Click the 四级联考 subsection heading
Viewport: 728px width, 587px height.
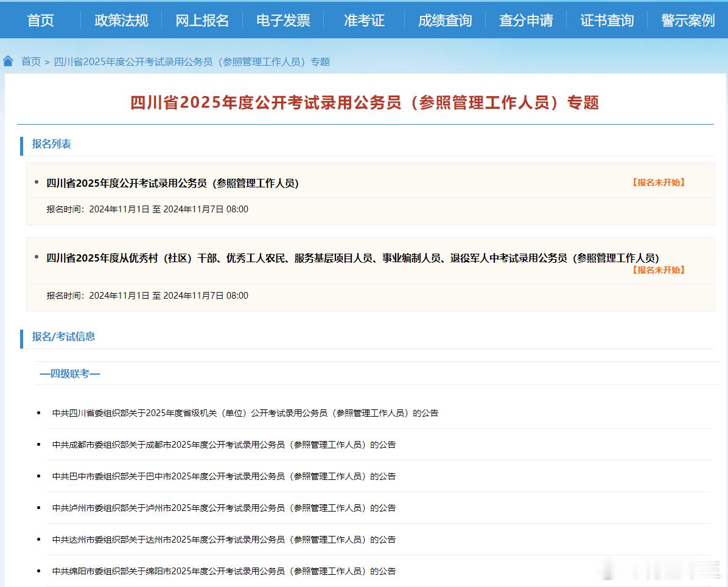point(69,373)
